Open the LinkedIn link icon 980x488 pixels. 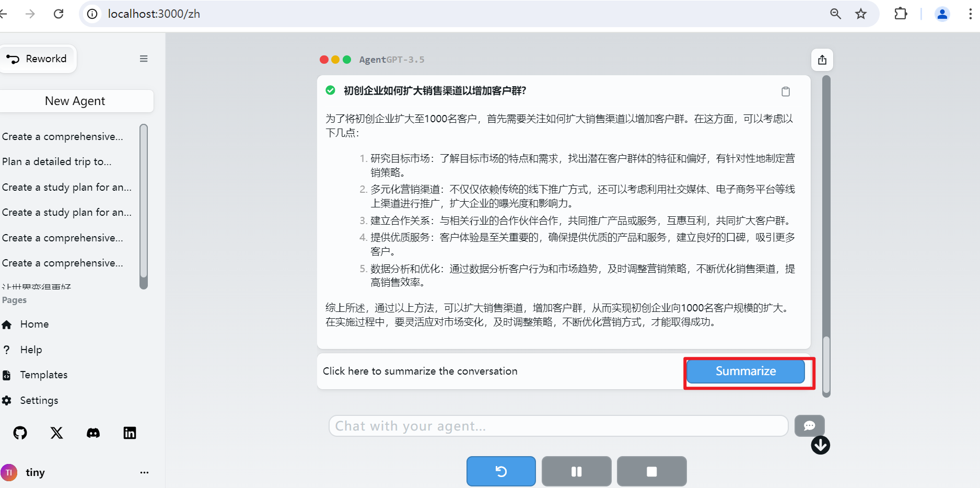click(x=130, y=433)
